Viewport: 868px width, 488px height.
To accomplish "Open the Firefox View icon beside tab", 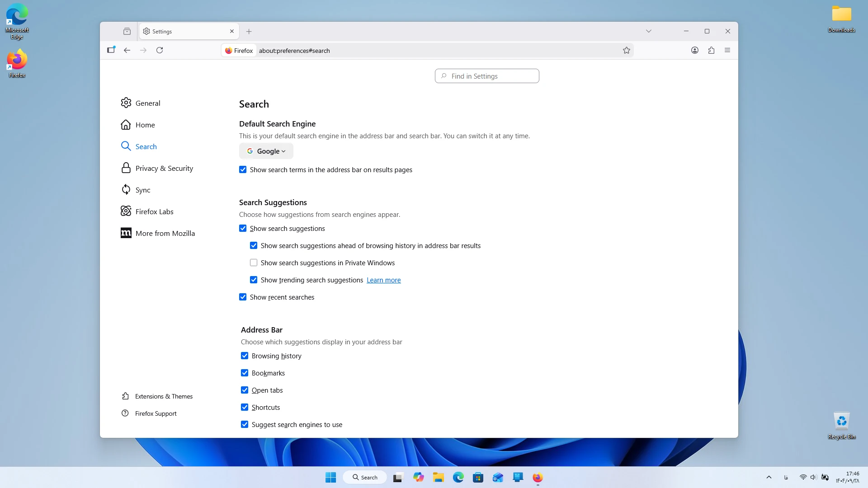I will [x=127, y=31].
